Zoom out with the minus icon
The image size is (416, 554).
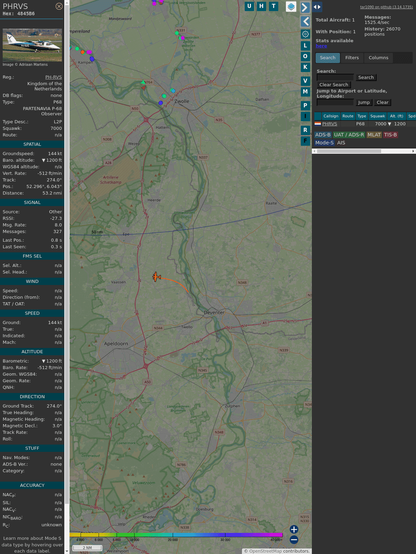tap(294, 540)
